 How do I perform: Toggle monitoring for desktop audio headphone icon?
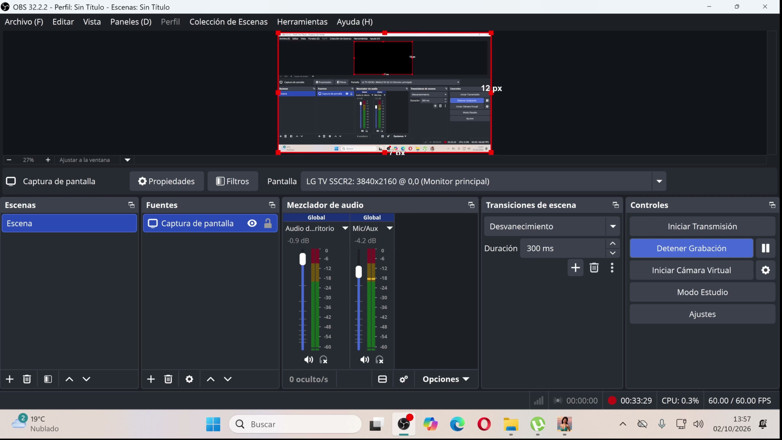click(324, 359)
